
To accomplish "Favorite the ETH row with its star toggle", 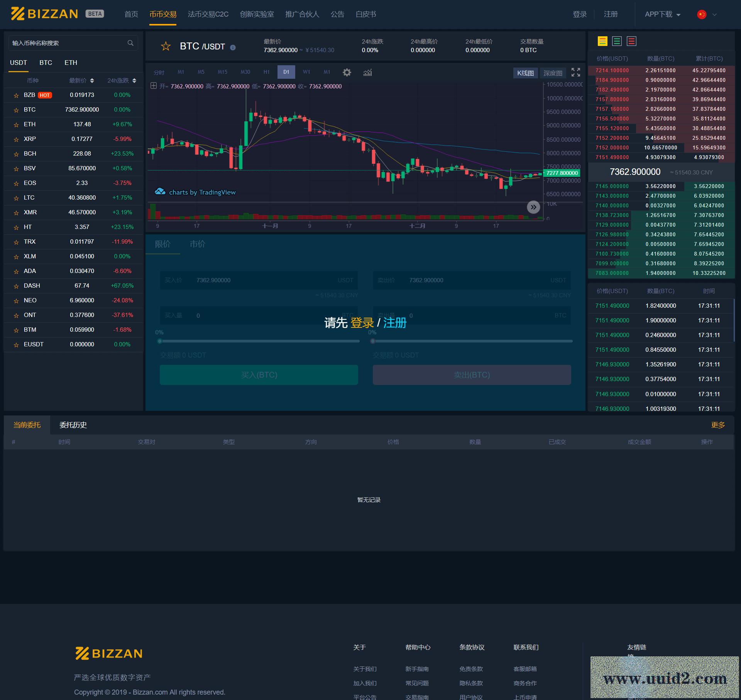I will (x=16, y=124).
